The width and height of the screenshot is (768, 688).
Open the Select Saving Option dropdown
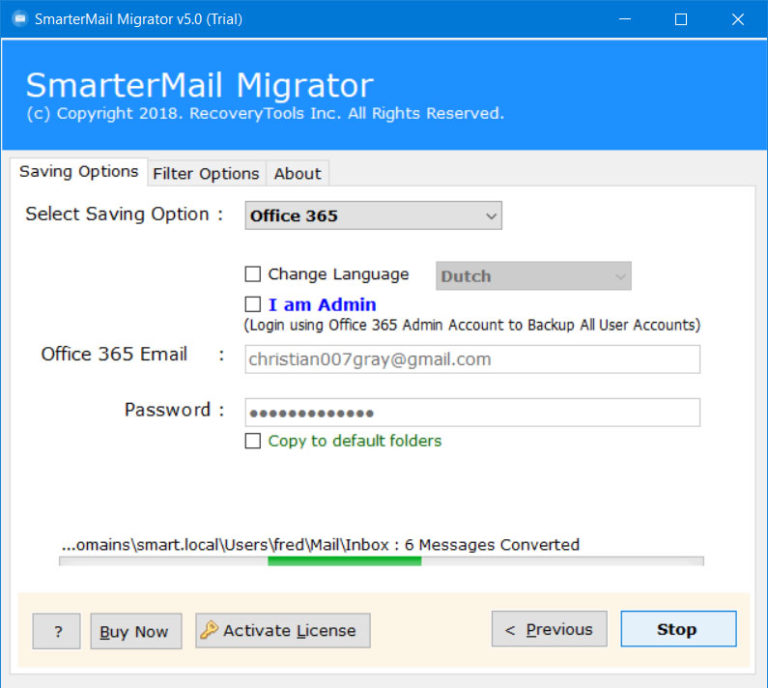point(373,215)
